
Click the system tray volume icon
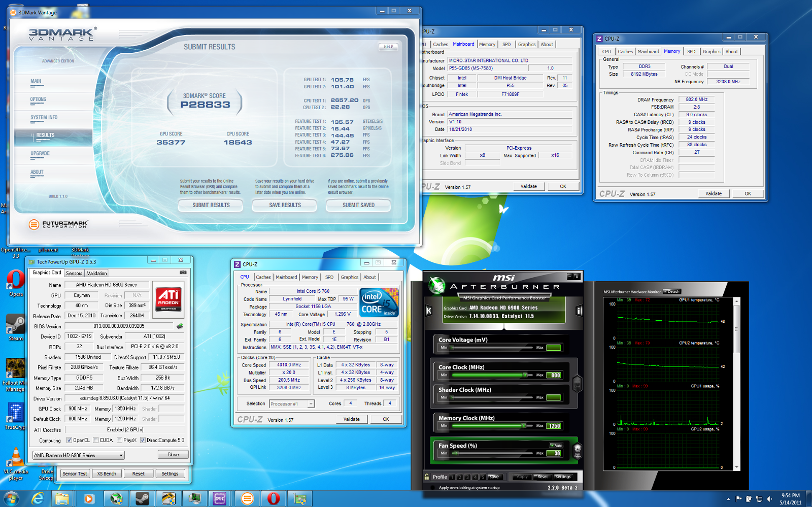coord(769,499)
